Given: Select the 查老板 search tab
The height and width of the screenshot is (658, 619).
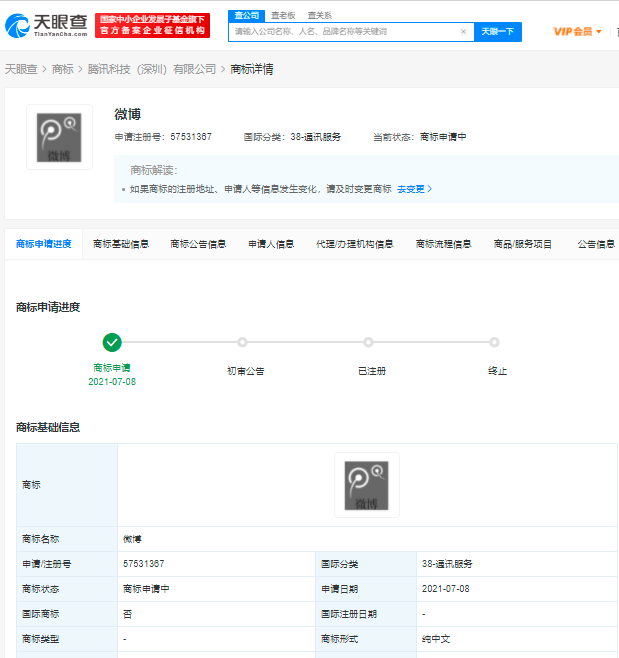Looking at the screenshot, I should (284, 15).
